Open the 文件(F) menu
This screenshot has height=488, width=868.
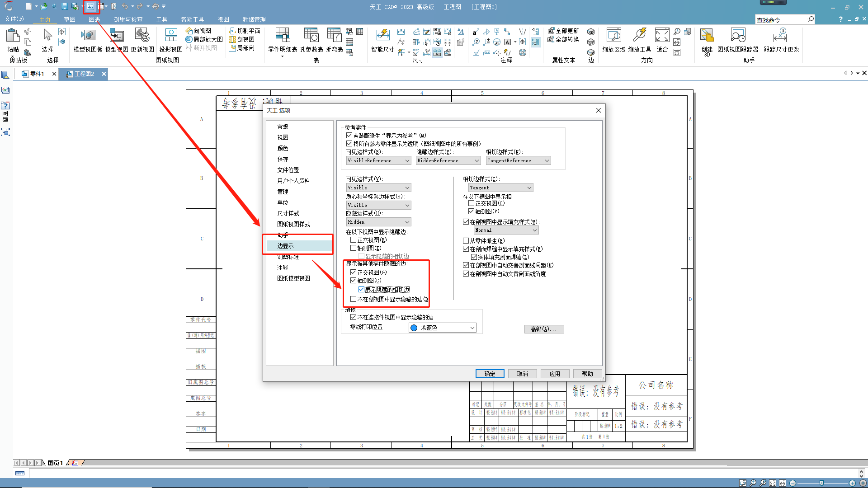tap(14, 19)
